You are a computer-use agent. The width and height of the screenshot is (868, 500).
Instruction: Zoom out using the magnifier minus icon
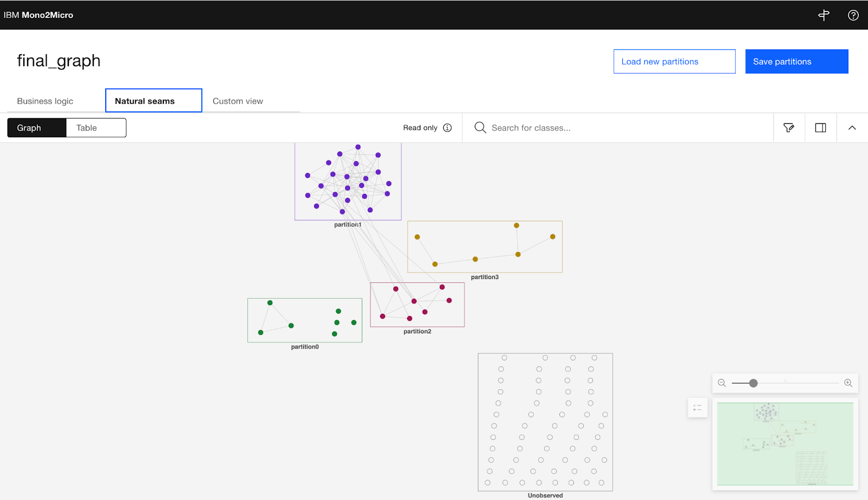(722, 383)
